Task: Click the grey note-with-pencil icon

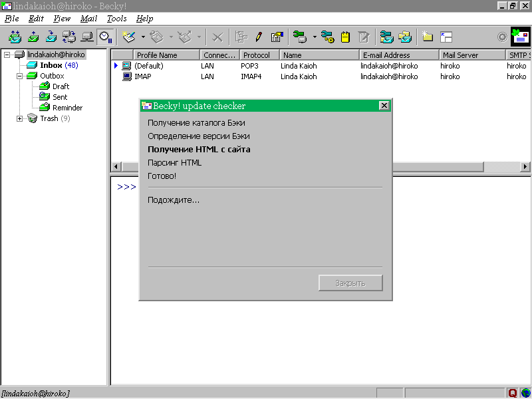Action: (363, 37)
